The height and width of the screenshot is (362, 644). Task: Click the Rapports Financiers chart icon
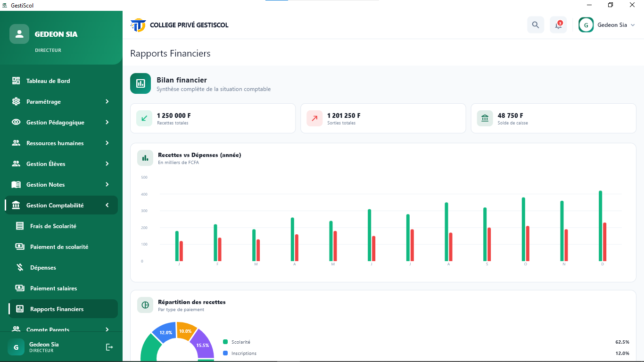[x=20, y=309]
